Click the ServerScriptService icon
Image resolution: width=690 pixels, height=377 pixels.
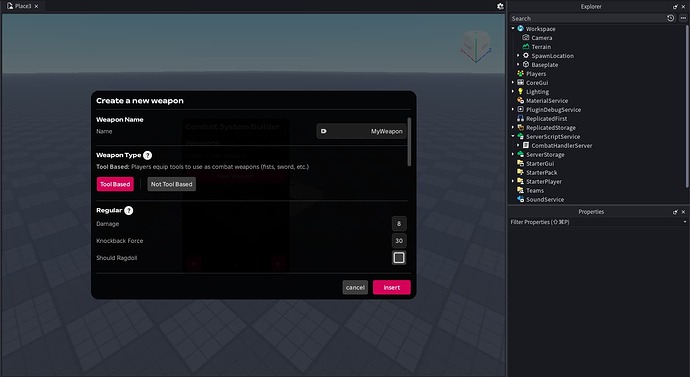coord(521,136)
